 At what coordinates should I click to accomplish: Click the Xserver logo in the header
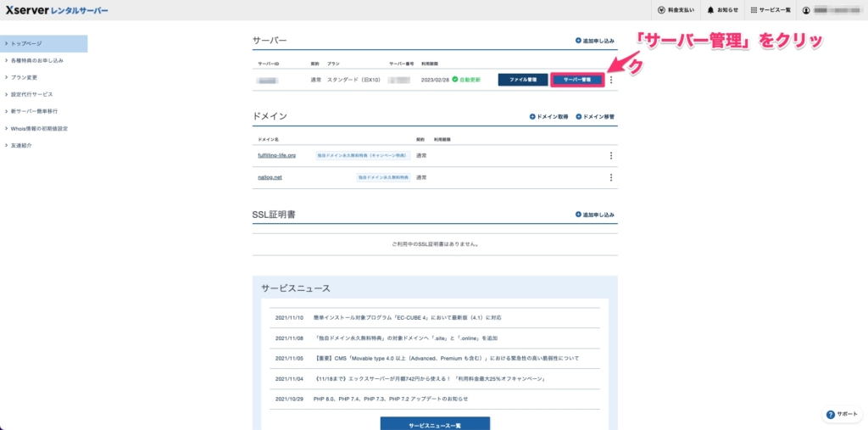[56, 10]
